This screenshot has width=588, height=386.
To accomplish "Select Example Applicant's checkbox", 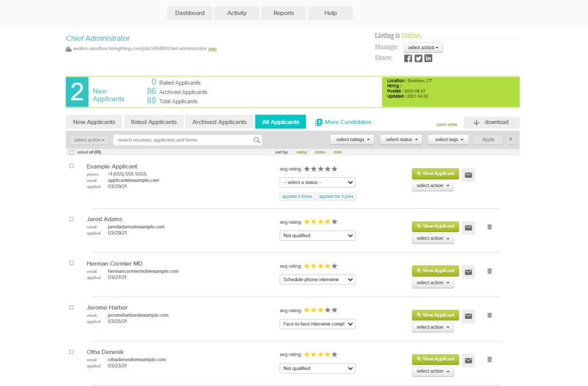I will coord(72,166).
